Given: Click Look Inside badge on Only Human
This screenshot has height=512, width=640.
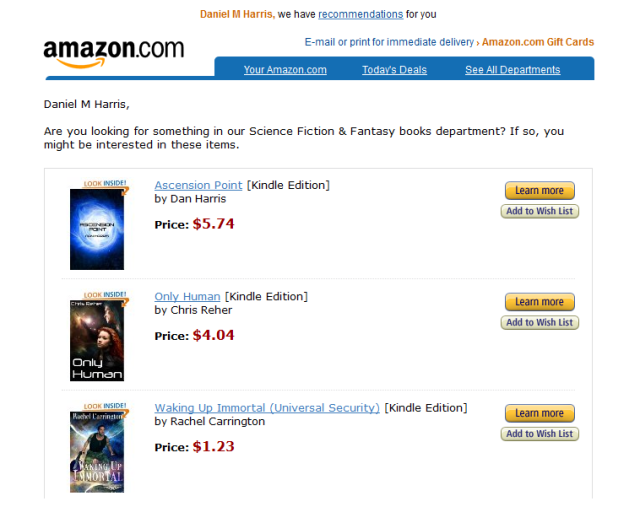Looking at the screenshot, I should pos(105,295).
